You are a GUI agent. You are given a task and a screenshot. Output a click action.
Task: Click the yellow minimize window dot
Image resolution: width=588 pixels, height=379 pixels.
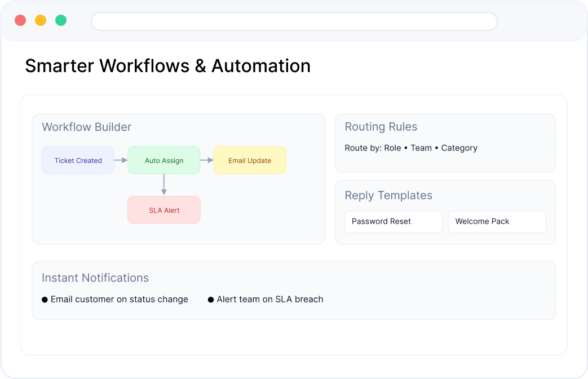pyautogui.click(x=41, y=20)
